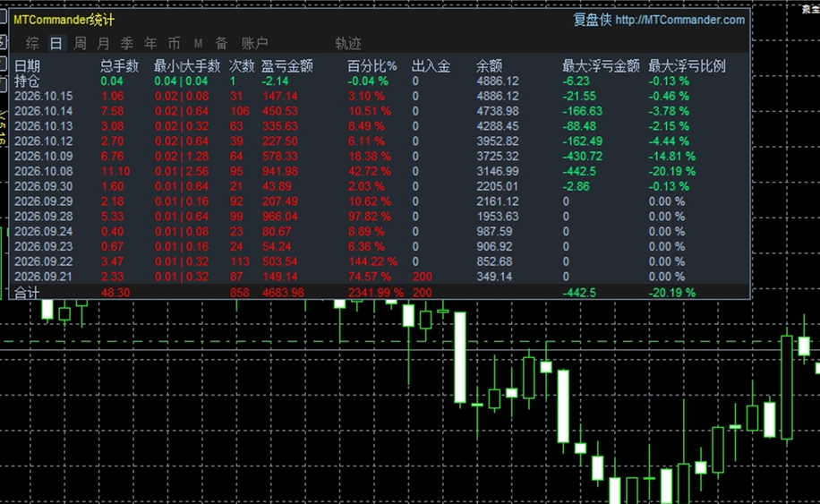This screenshot has width=820, height=504.
Task: Select the 2026.10.15 date row
Action: (x=43, y=96)
